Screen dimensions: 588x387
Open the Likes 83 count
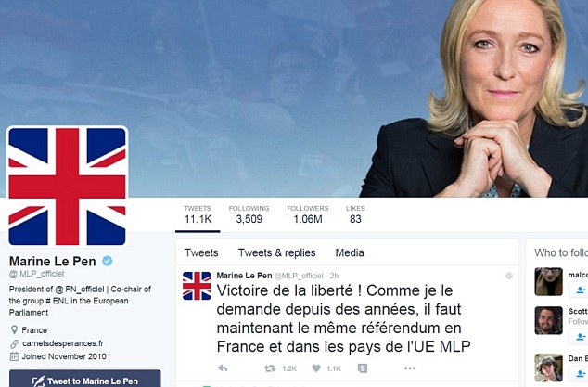click(355, 214)
